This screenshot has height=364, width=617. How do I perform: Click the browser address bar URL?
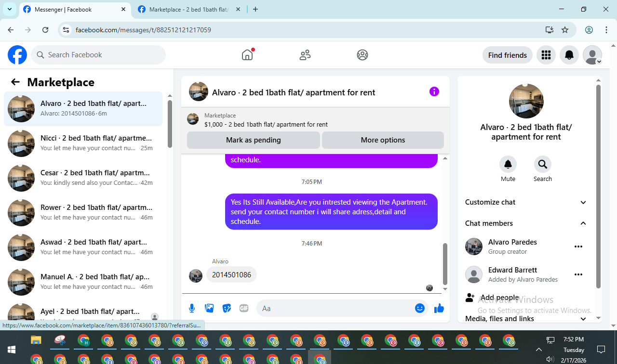click(143, 30)
